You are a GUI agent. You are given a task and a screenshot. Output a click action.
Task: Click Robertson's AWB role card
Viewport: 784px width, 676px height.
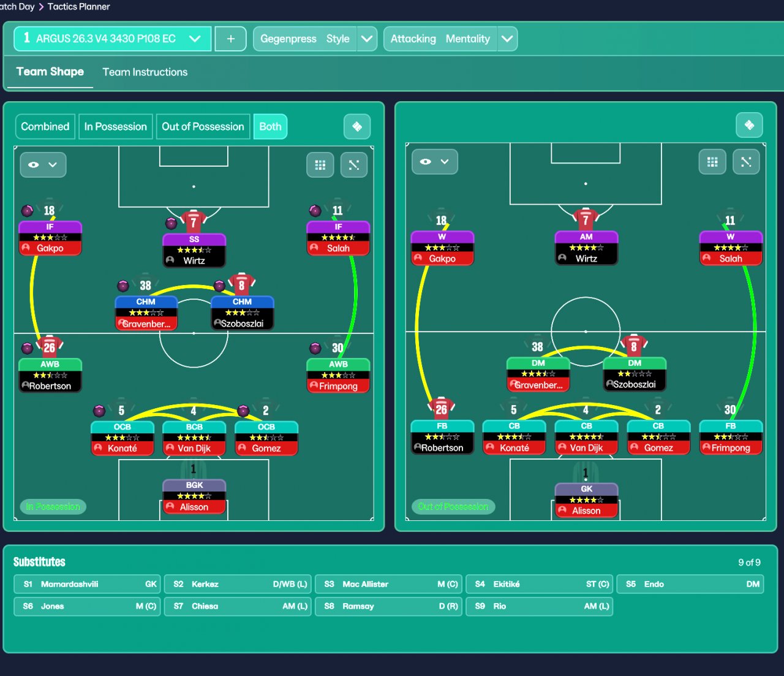(x=50, y=375)
